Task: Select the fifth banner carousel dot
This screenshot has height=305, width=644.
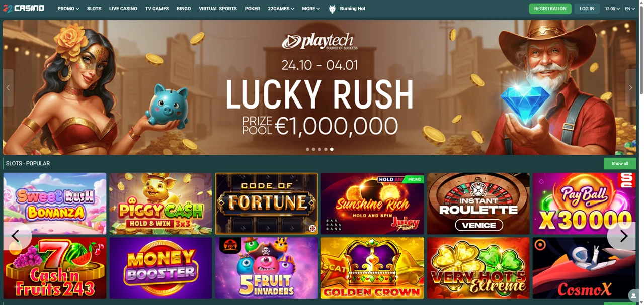Action: click(x=332, y=149)
